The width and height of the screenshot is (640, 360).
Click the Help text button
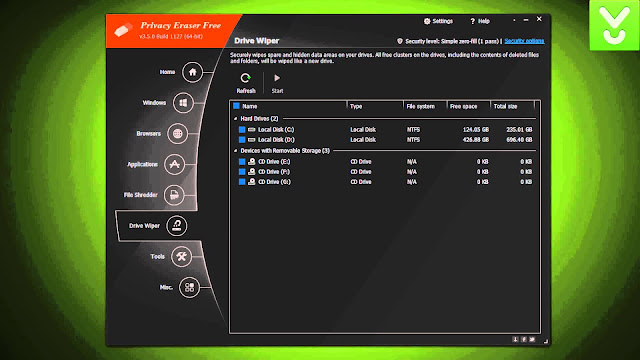point(484,21)
